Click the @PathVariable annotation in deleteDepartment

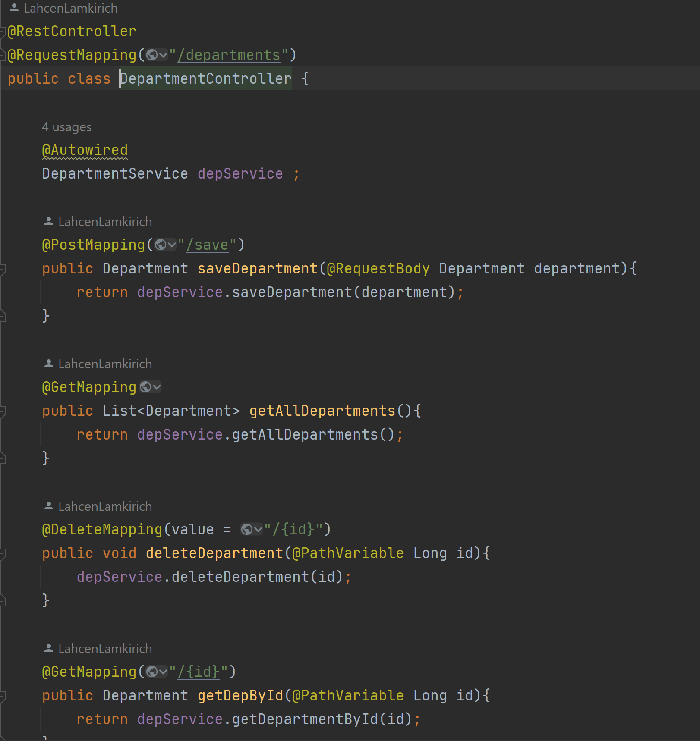(348, 553)
